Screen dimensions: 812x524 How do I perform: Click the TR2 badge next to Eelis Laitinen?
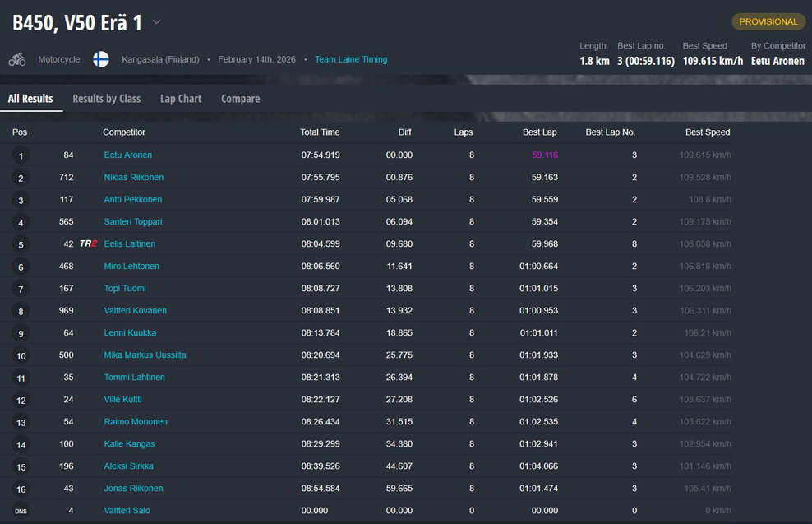pos(88,244)
